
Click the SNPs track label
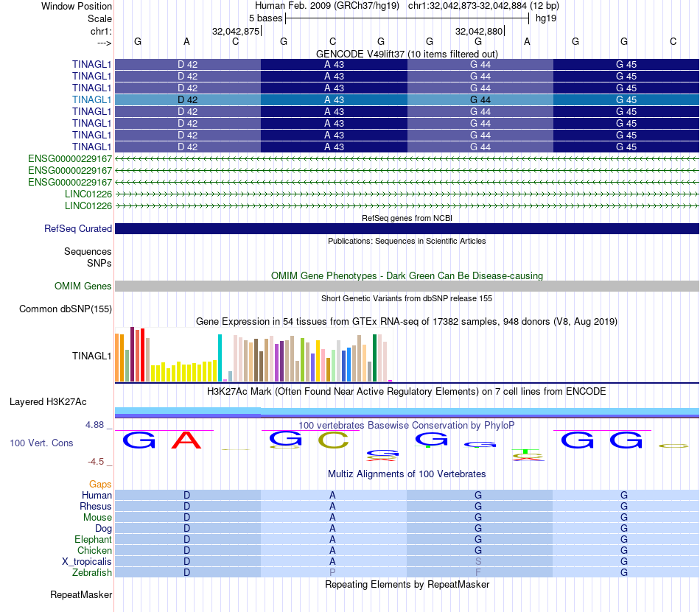99,263
